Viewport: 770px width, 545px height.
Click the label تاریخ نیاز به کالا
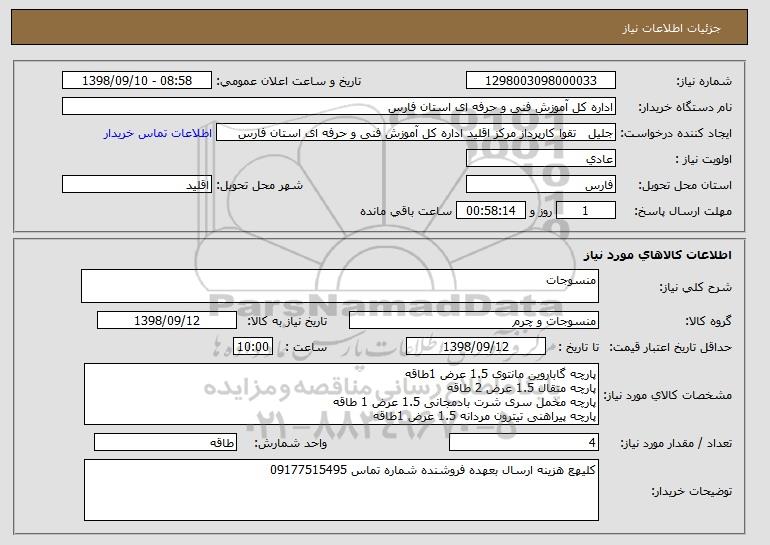tap(287, 321)
